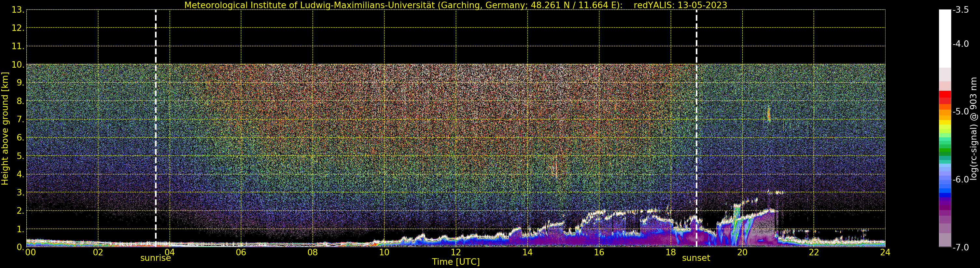Click the y-axis tick label '5.'
This screenshot has width=980, height=268.
tap(21, 156)
